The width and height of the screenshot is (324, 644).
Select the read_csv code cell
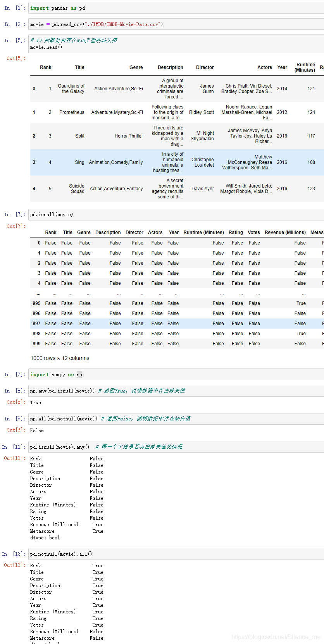tap(176, 24)
